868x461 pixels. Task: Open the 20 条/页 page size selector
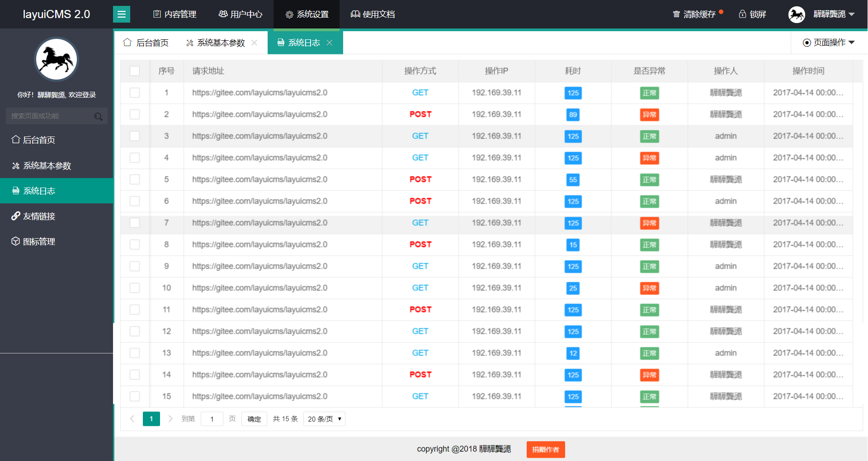click(x=324, y=419)
